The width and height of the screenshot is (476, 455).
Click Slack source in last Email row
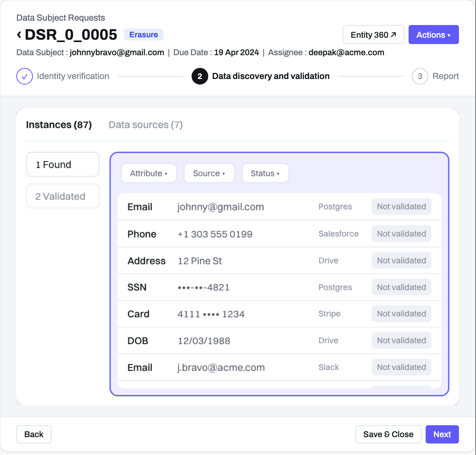[x=329, y=367]
